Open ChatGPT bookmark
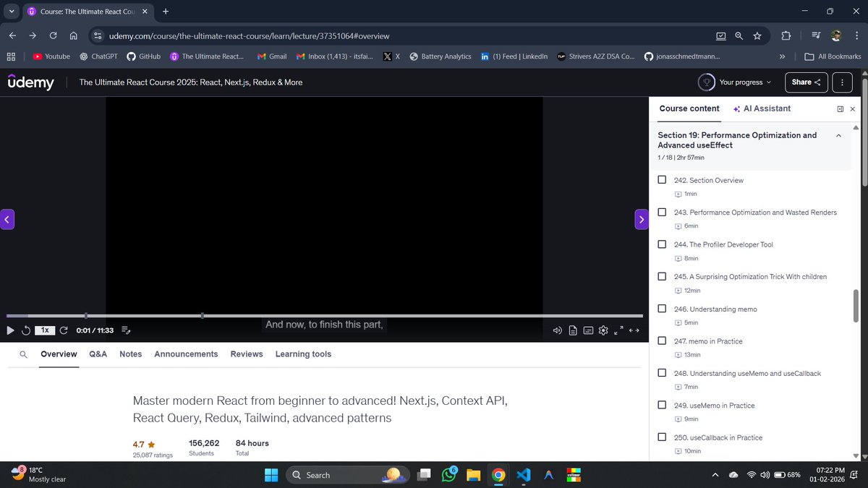Image resolution: width=868 pixels, height=488 pixels. click(x=98, y=56)
